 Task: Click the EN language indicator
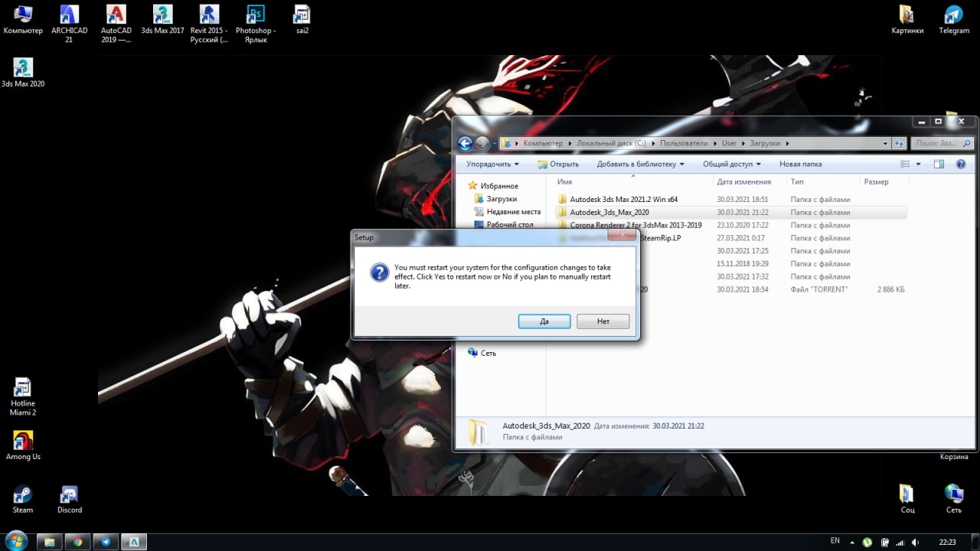(835, 541)
